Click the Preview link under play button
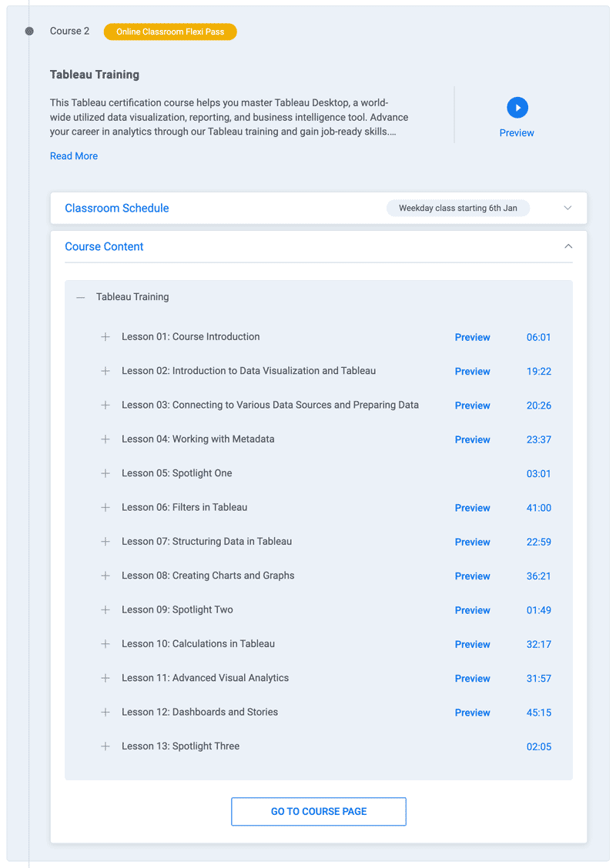Screen dimensions: 616x868 pyautogui.click(x=517, y=133)
